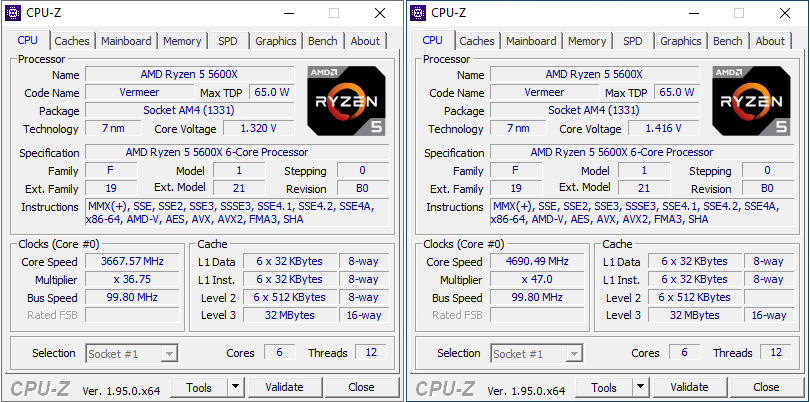Click the Core Voltage value 1.320 V
The image size is (810, 402).
click(x=258, y=129)
